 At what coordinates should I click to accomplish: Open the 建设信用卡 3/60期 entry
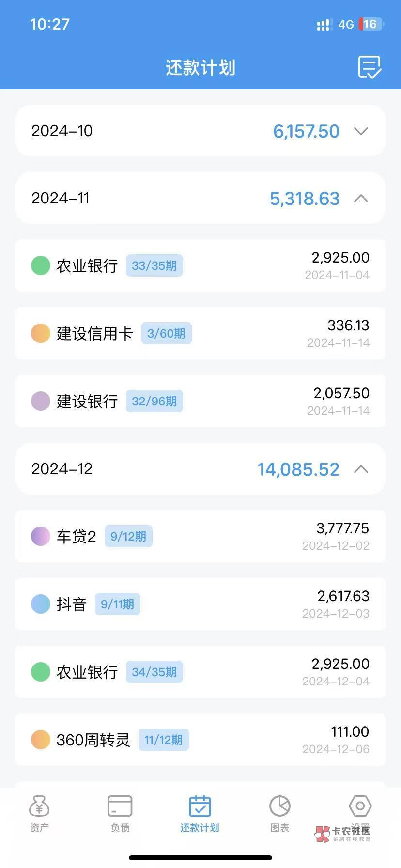click(200, 333)
